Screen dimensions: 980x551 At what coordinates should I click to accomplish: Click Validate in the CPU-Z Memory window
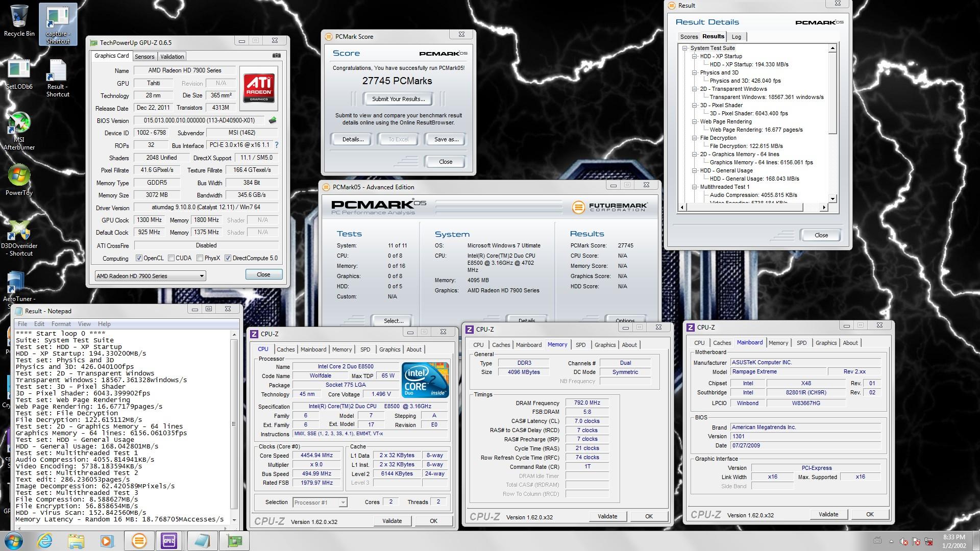[x=607, y=516]
